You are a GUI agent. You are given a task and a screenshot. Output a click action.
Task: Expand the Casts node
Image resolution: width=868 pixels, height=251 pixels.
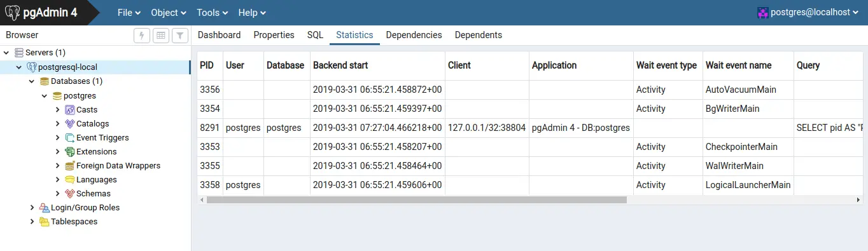57,110
